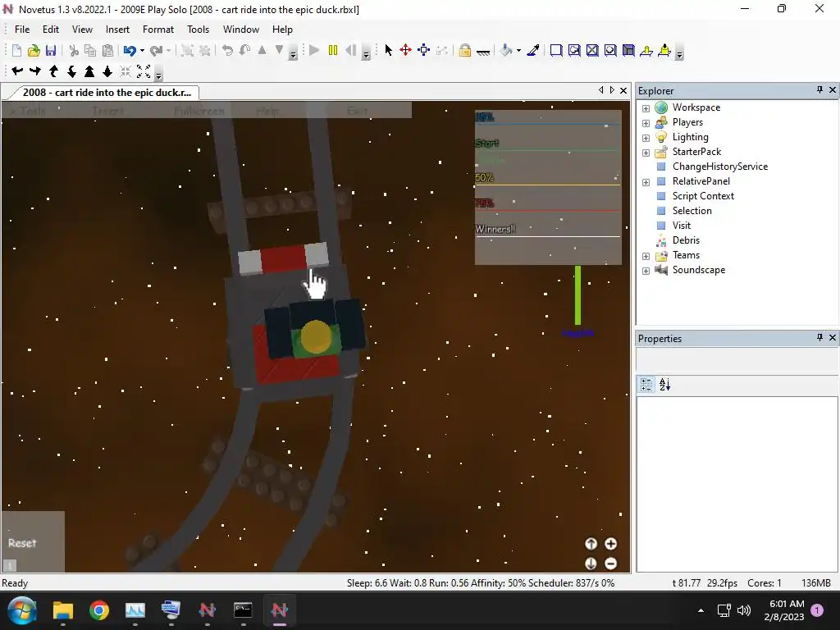
Task: Click the Paste clipboard icon
Action: click(108, 50)
